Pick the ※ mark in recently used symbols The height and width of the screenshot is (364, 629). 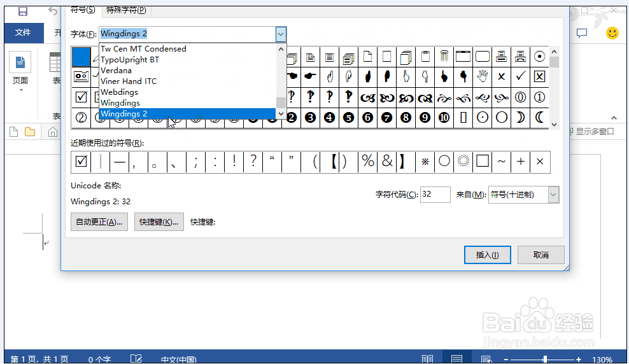tap(425, 162)
